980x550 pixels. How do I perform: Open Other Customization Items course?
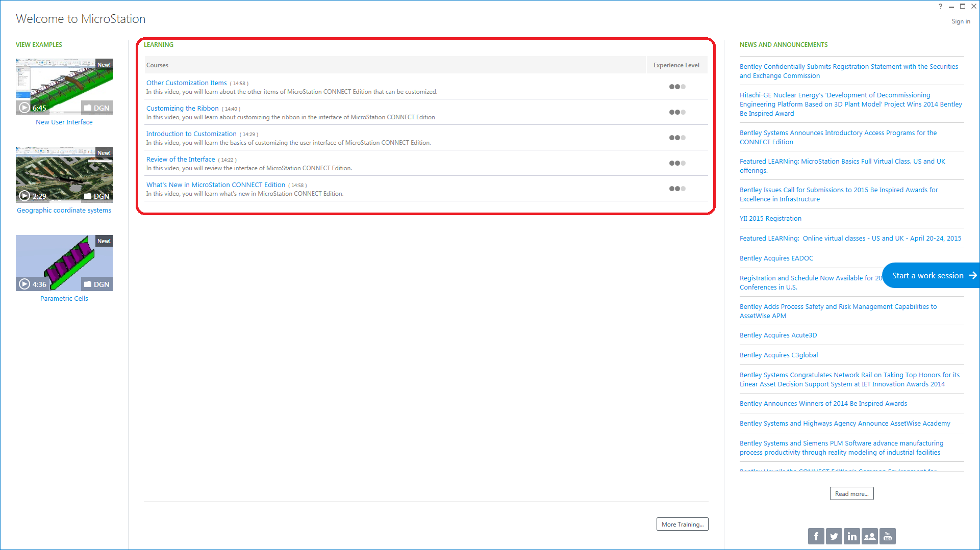(x=186, y=83)
